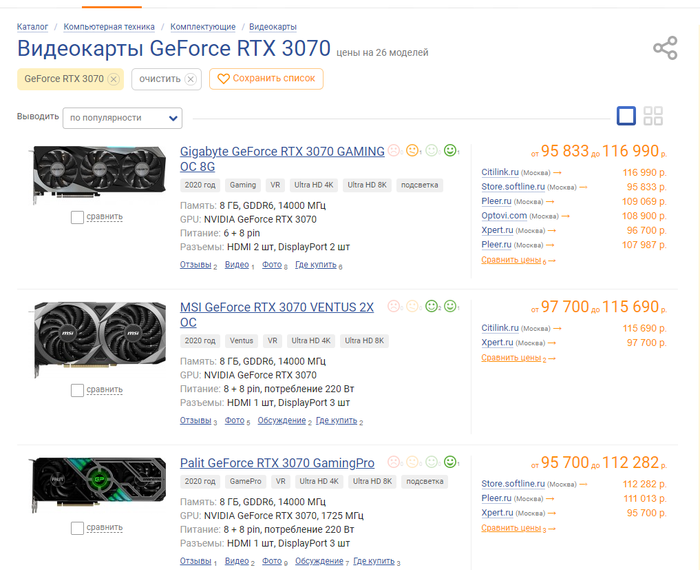The width and height of the screenshot is (700, 570).
Task: Open Каталог breadcrumb link
Action: tap(32, 27)
